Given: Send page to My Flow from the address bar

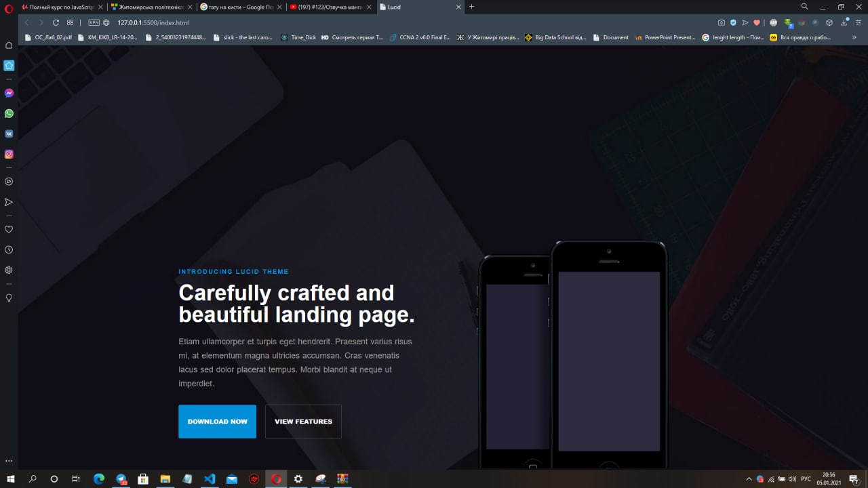Looking at the screenshot, I should (745, 22).
